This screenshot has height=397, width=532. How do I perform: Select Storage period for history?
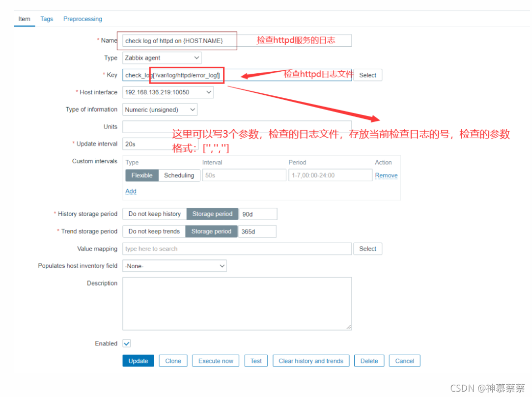coord(212,214)
